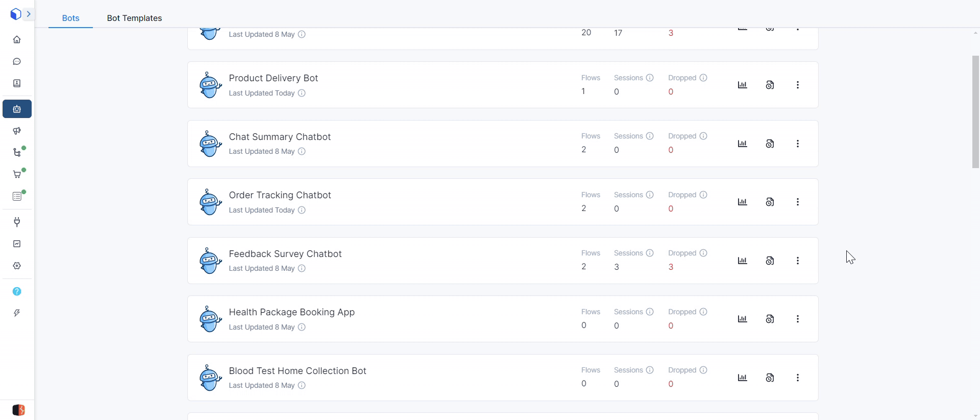The height and width of the screenshot is (420, 980).
Task: Open the settings gear in sidebar
Action: pyautogui.click(x=17, y=266)
